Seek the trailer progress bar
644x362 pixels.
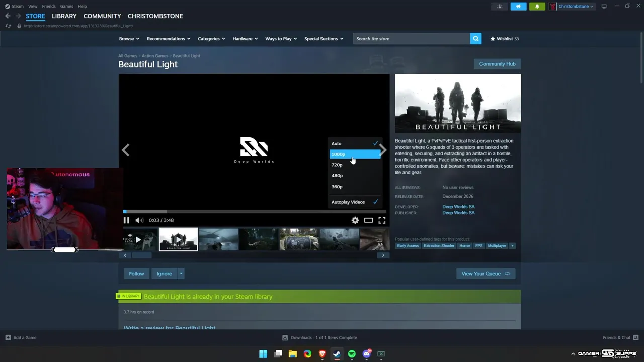(x=255, y=212)
